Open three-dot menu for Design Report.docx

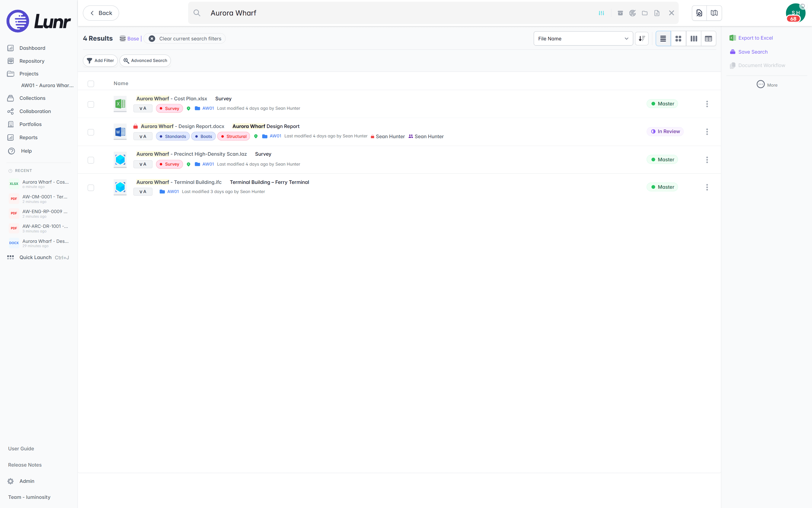[707, 132]
